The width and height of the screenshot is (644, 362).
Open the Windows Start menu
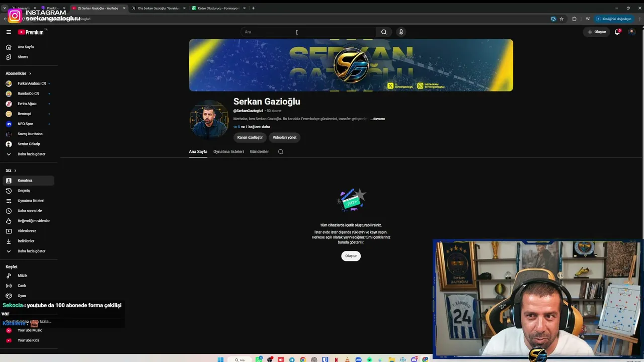220,359
